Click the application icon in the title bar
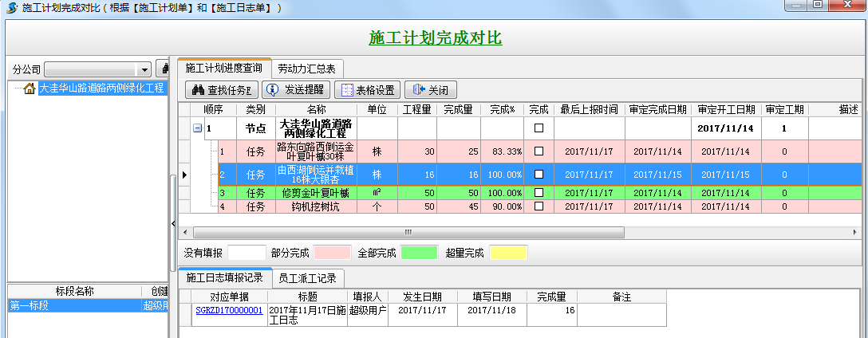The width and height of the screenshot is (868, 338). pos(11,7)
